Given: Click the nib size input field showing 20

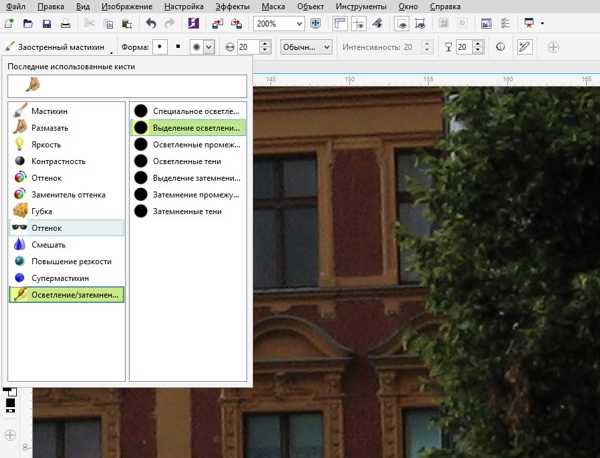Looking at the screenshot, I should (x=248, y=47).
